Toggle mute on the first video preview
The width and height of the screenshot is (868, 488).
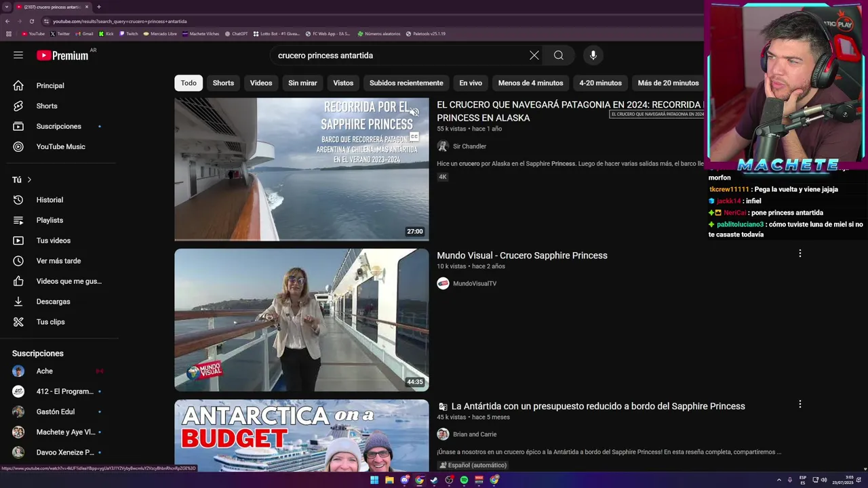tap(414, 113)
